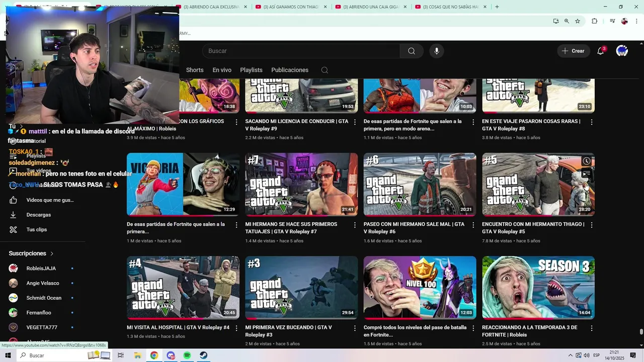Bookmark page with Chrome star icon
The width and height of the screenshot is (644, 362).
[x=578, y=21]
